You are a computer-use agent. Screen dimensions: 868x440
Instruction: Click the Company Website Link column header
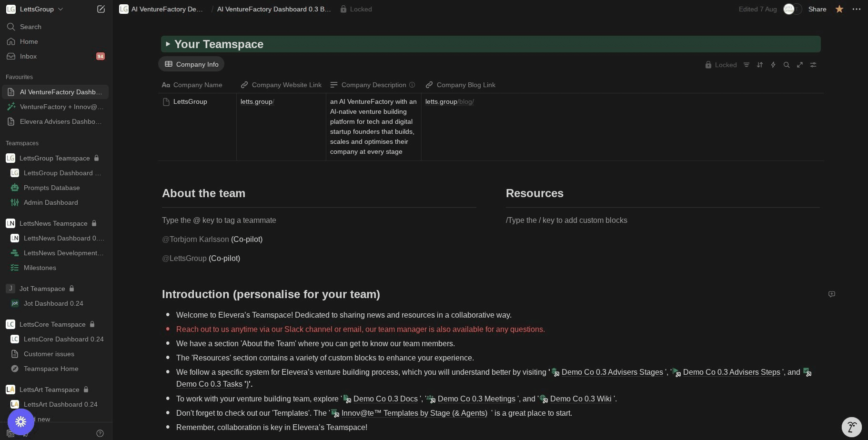pos(281,85)
